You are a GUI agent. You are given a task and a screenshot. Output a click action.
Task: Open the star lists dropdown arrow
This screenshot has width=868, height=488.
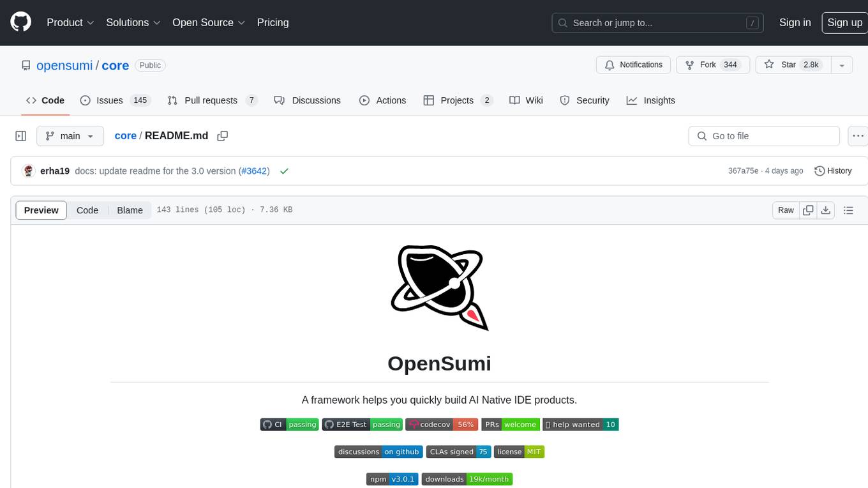pyautogui.click(x=842, y=65)
